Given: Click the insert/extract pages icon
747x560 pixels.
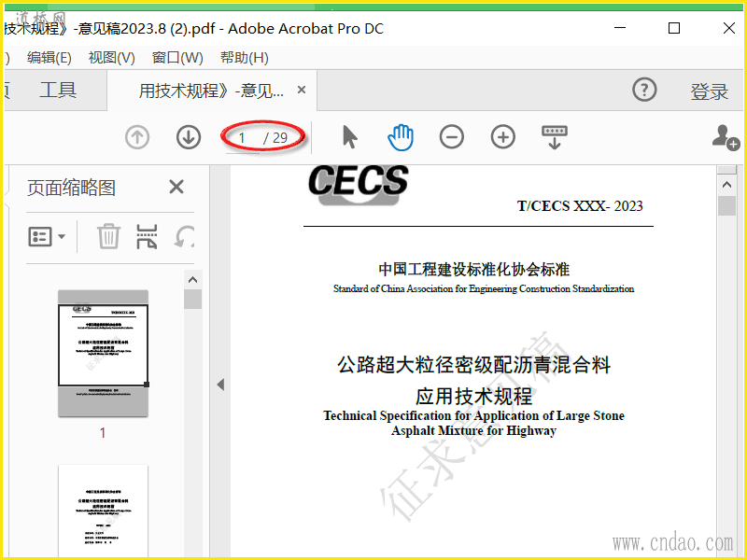Looking at the screenshot, I should [147, 236].
